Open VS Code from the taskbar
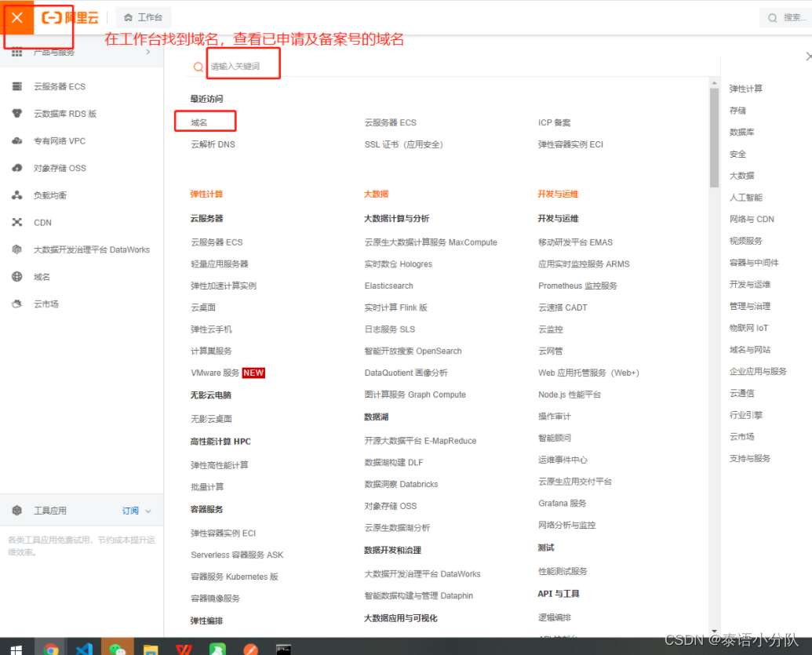The height and width of the screenshot is (655, 812). (x=84, y=649)
